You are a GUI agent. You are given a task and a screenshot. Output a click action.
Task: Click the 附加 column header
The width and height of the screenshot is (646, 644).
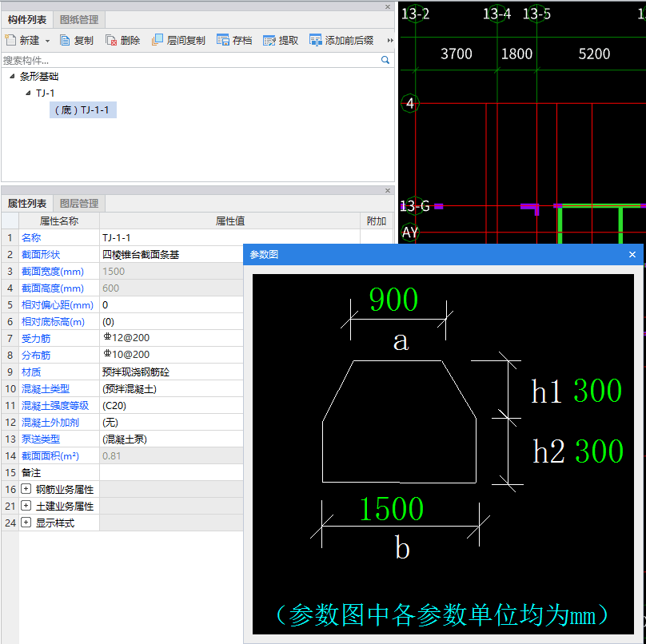[376, 221]
